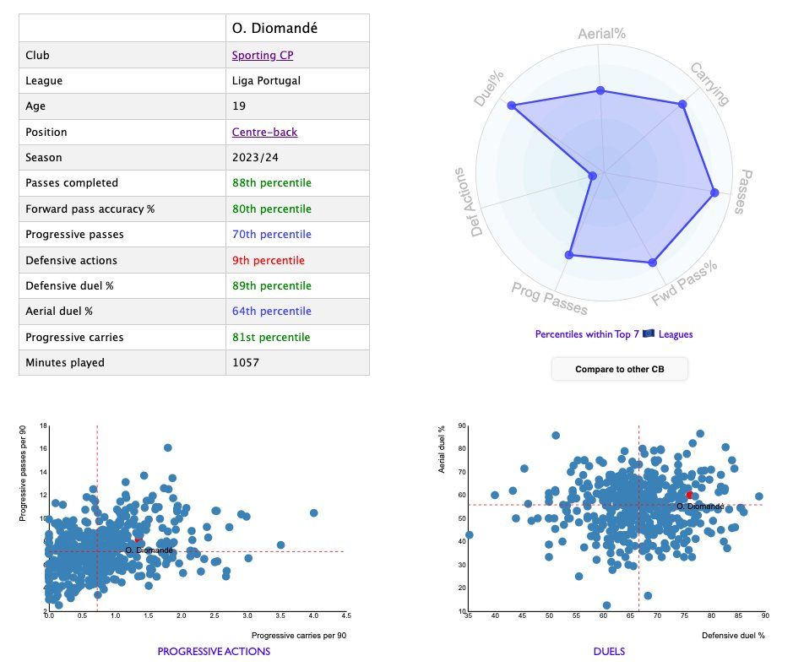Click the 89th percentile defensive duel value

click(x=271, y=285)
